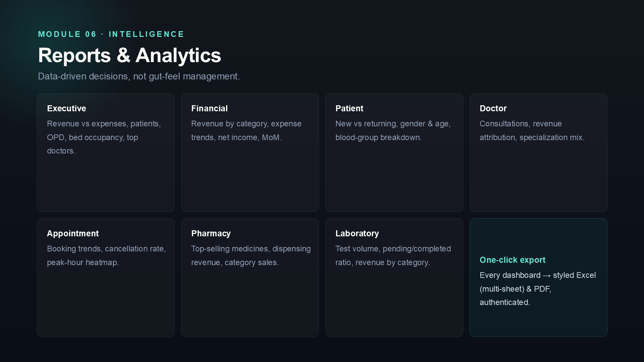Open the Doctor report card
The height and width of the screenshot is (362, 644).
click(538, 153)
